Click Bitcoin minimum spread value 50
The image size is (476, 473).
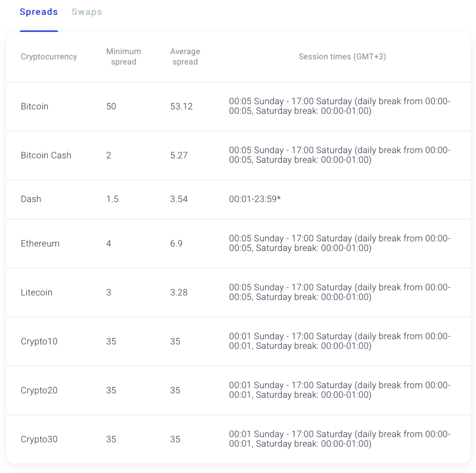click(111, 106)
